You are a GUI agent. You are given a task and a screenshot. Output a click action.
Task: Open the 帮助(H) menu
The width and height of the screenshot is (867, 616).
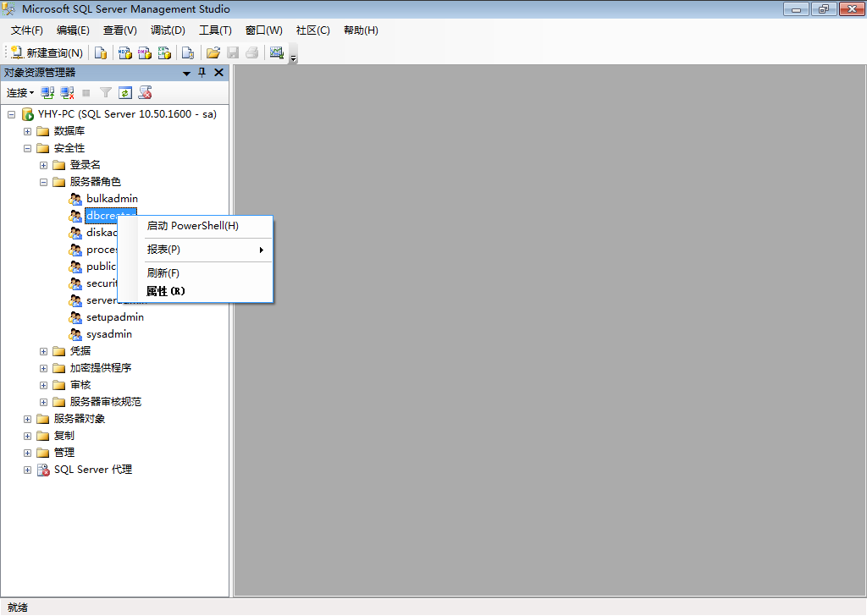tap(361, 30)
